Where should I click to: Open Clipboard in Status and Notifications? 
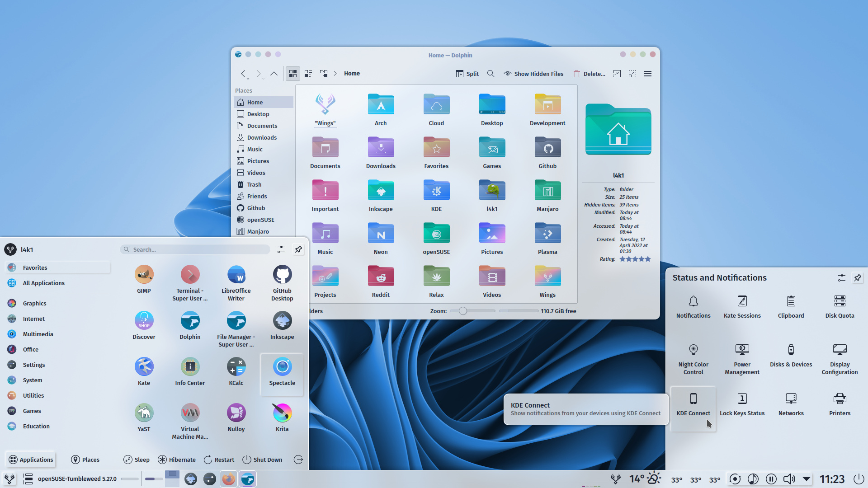(791, 307)
